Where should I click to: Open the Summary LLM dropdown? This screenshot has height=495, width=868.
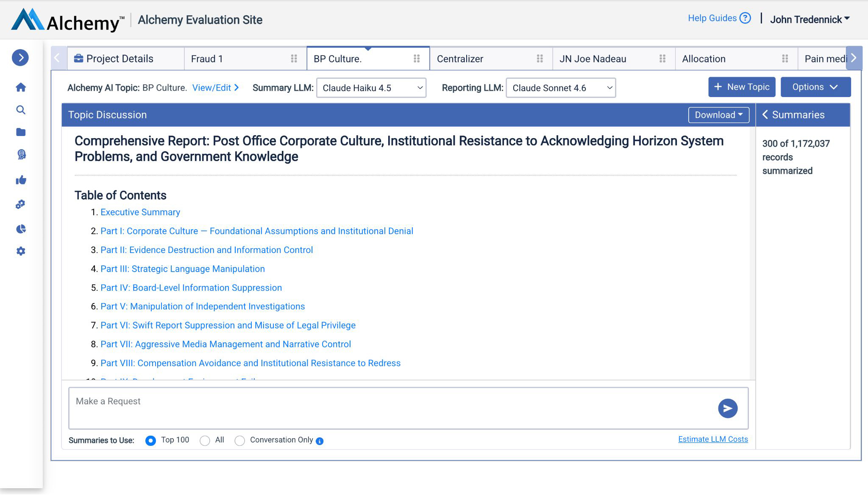point(371,88)
